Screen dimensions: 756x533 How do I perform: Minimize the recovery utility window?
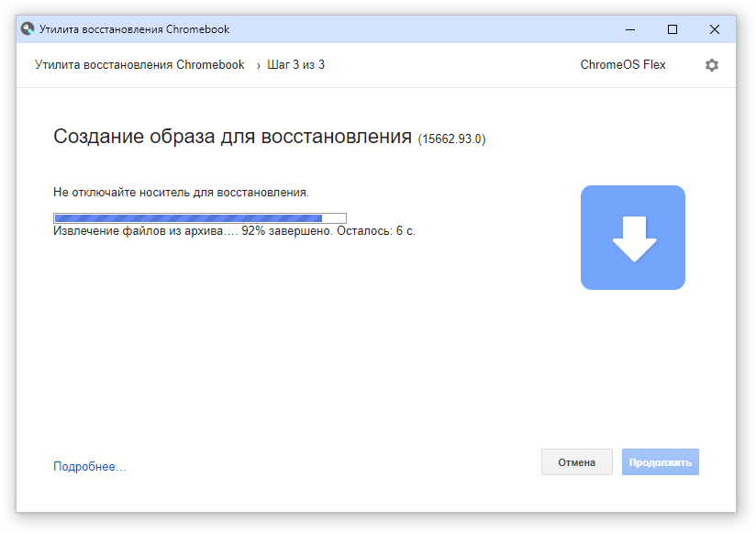click(x=630, y=29)
